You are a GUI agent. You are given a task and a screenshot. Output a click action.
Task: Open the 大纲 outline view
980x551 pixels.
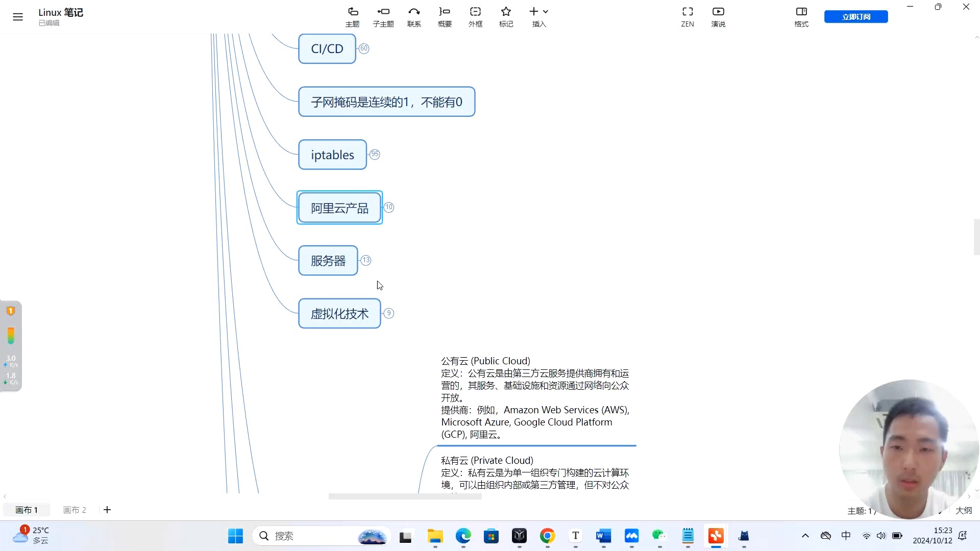(x=964, y=510)
